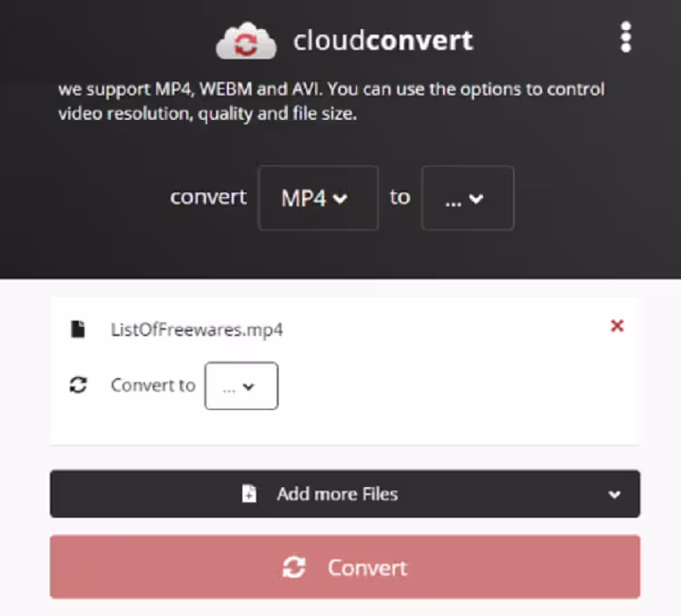This screenshot has width=681, height=616.
Task: Click the chevron arrow next to MP4
Action: (340, 199)
